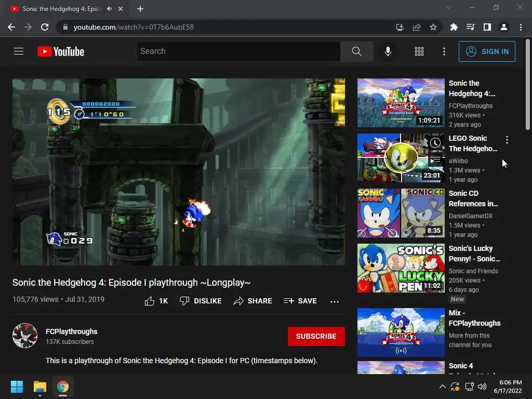Screen dimensions: 532x399
Task: Click the address bar URL
Action: [134, 27]
